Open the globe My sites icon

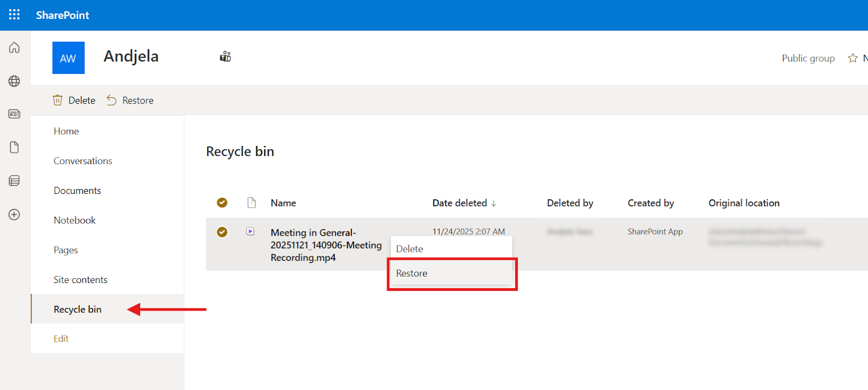tap(15, 81)
